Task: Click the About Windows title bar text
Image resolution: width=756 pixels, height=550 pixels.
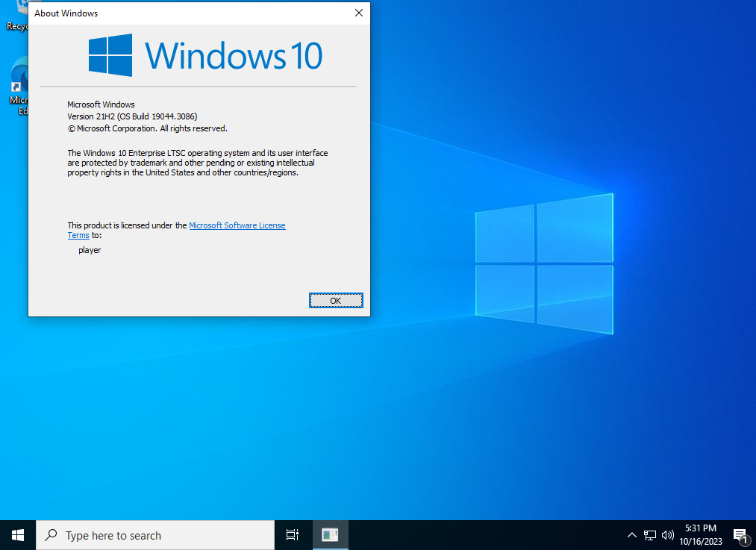Action: click(66, 13)
